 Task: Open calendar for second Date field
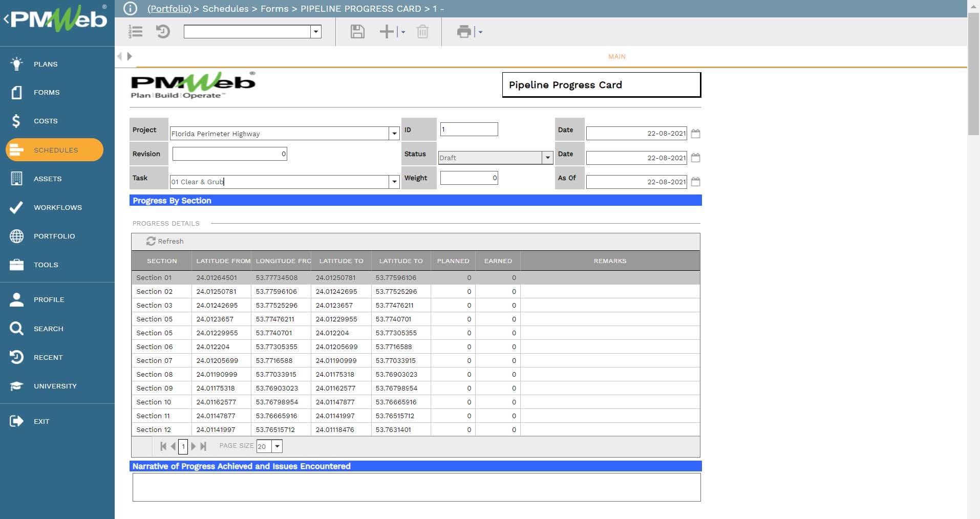tap(695, 158)
